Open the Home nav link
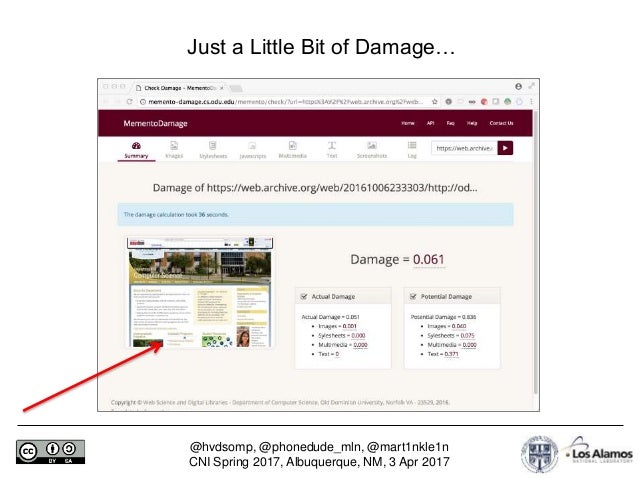This screenshot has width=638, height=479. [408, 123]
